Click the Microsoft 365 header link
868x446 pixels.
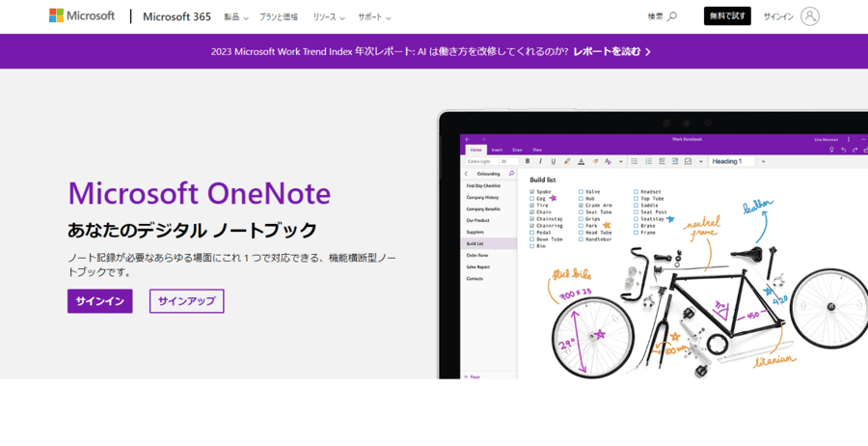point(176,16)
